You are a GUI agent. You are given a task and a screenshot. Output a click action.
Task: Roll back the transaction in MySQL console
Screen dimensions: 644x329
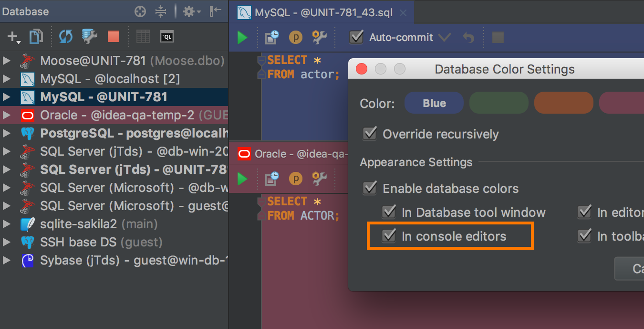coord(468,37)
